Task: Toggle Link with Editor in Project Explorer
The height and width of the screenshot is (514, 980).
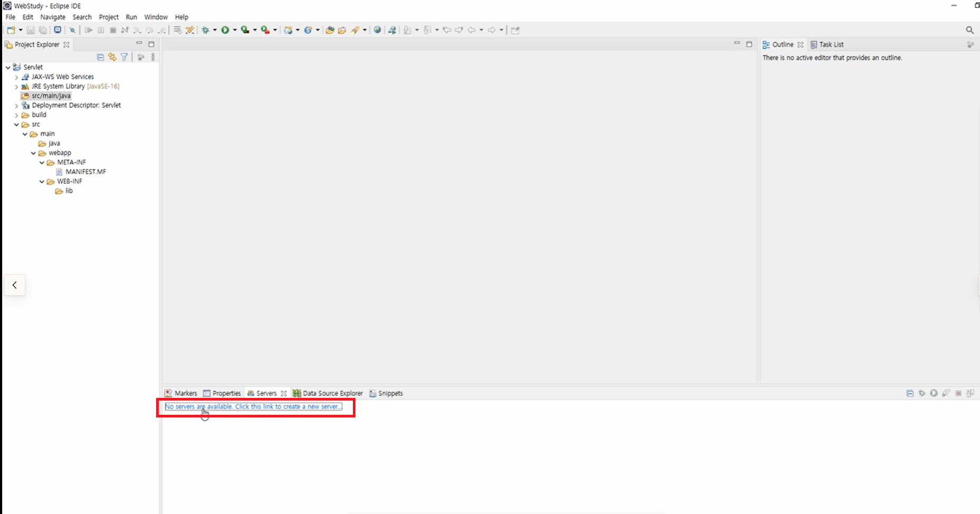Action: [112, 57]
